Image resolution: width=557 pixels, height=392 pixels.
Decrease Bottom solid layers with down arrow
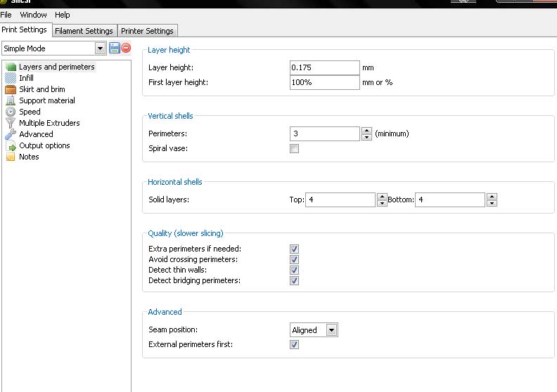coord(492,203)
